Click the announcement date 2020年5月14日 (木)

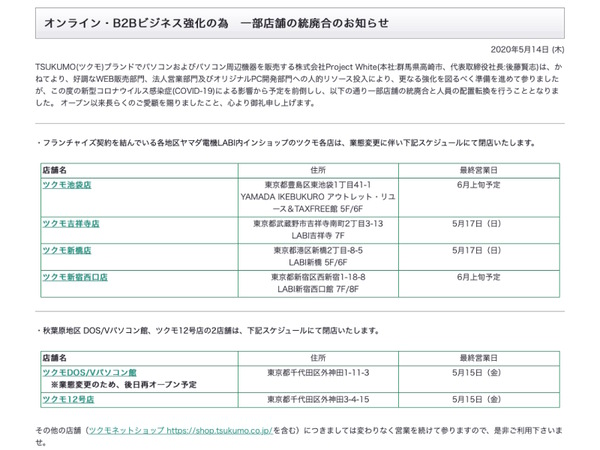click(x=527, y=50)
